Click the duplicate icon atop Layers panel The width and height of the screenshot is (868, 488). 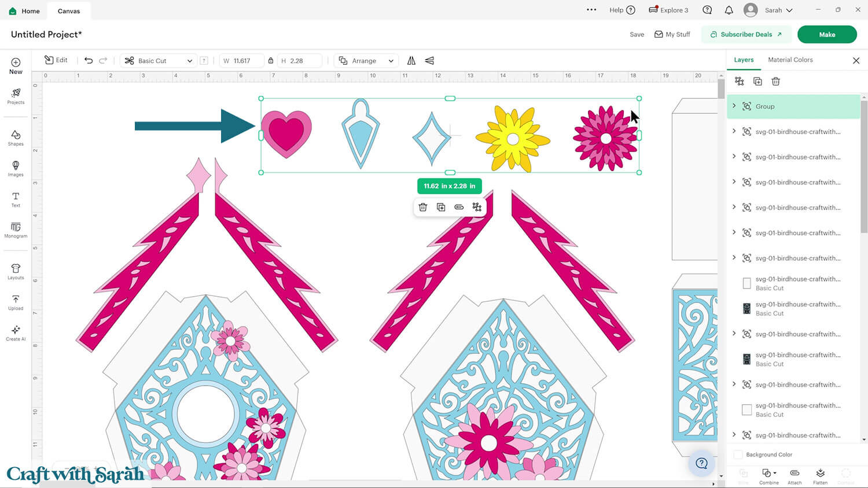coord(757,82)
